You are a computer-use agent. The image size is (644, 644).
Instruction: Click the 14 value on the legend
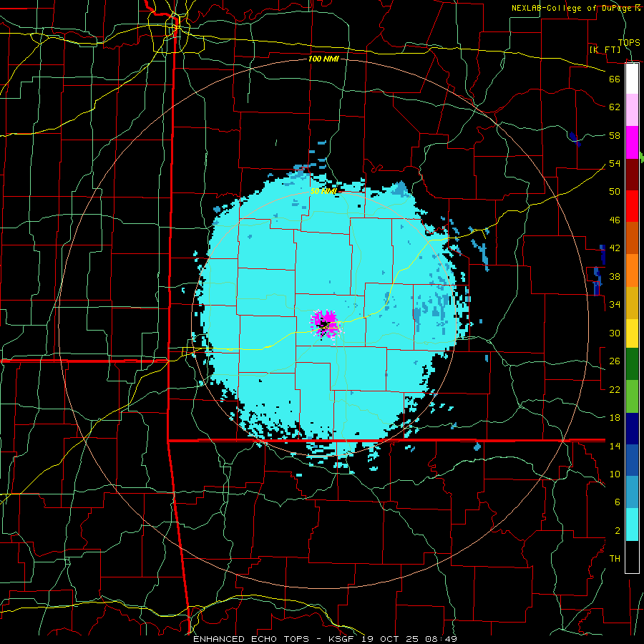[x=615, y=446]
